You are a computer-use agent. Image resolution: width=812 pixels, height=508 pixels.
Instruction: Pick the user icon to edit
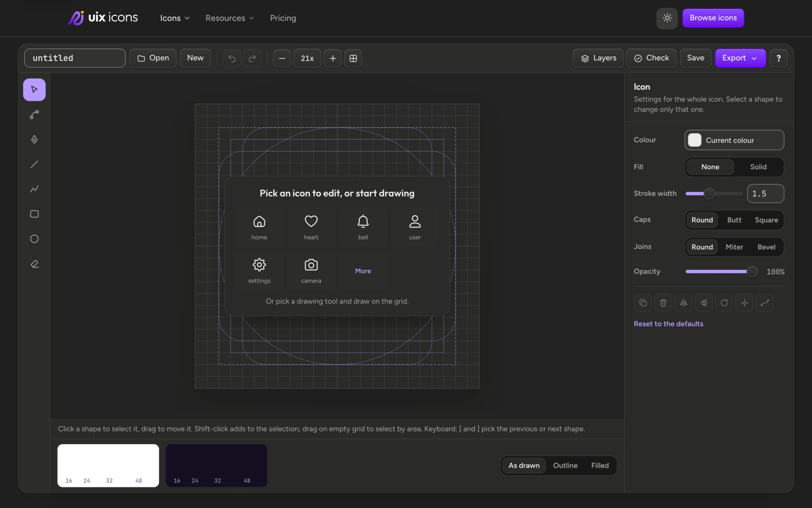415,227
